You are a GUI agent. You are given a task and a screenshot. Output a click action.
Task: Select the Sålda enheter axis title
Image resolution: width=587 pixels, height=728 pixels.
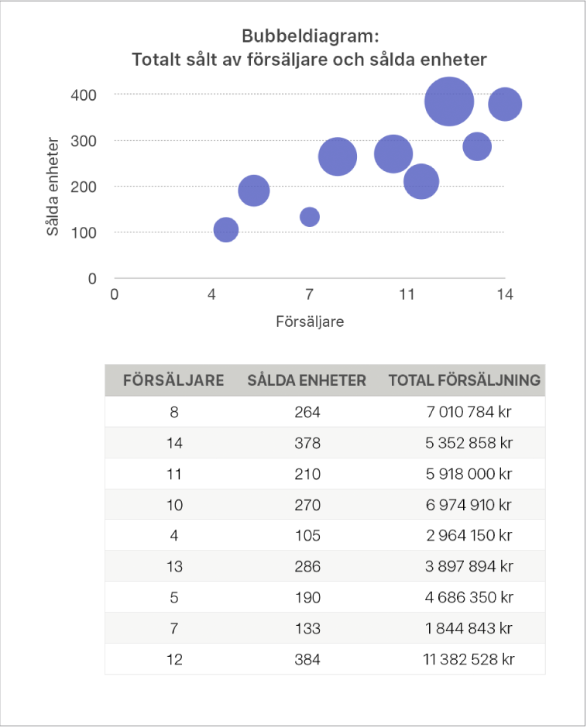click(x=53, y=187)
